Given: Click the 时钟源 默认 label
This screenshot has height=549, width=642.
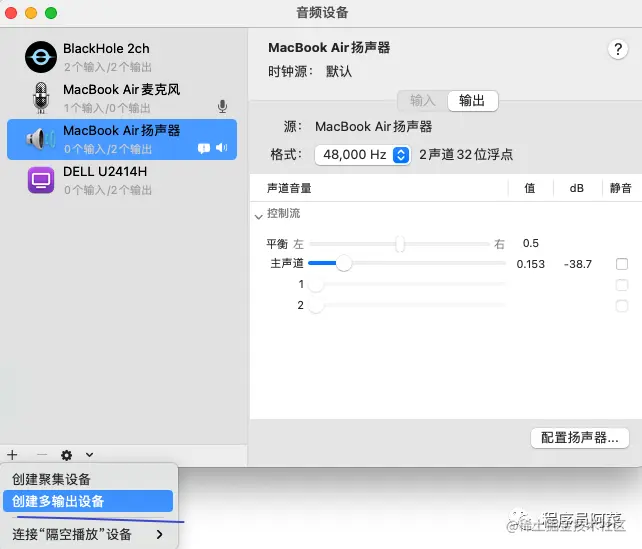Looking at the screenshot, I should pyautogui.click(x=310, y=72).
